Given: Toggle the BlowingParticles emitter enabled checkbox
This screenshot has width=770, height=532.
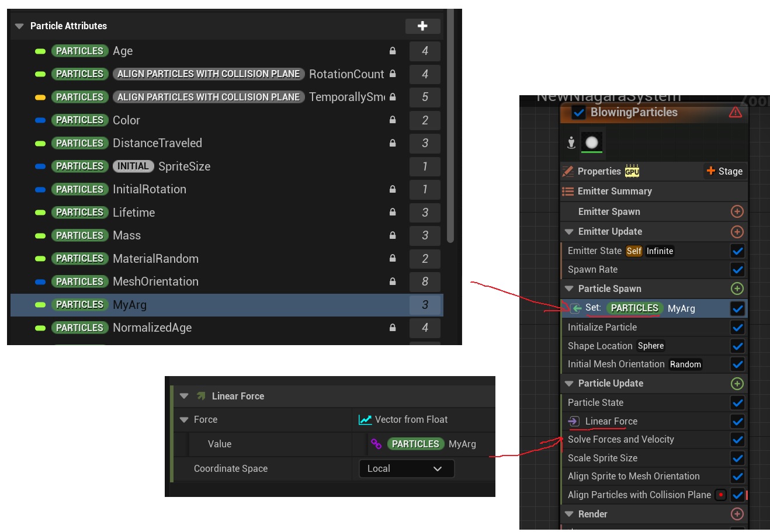Looking at the screenshot, I should [578, 113].
